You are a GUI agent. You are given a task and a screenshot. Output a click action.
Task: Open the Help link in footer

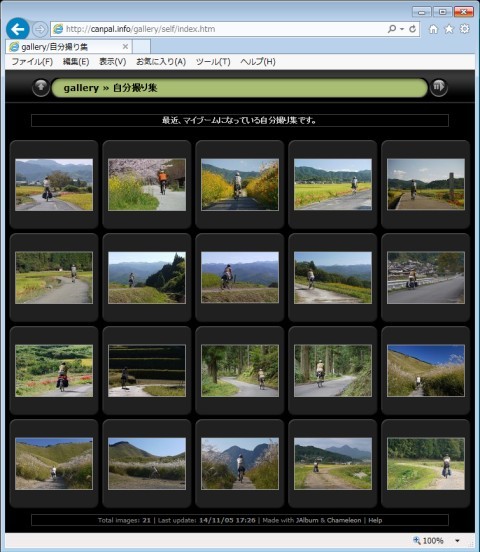pos(375,520)
